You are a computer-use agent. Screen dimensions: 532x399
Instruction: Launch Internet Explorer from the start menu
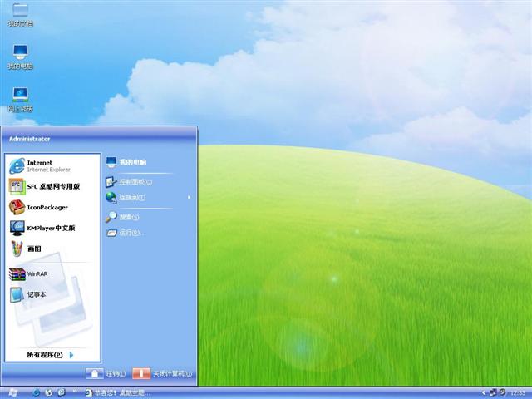[41, 165]
